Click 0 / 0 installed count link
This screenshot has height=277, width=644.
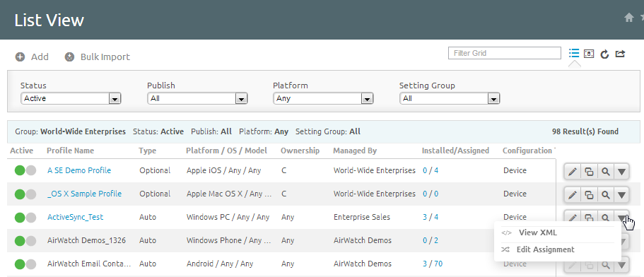coord(431,194)
